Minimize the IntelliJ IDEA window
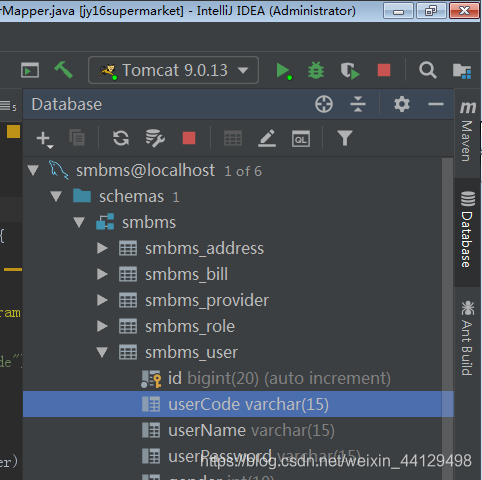Image resolution: width=482 pixels, height=480 pixels. (398, 11)
